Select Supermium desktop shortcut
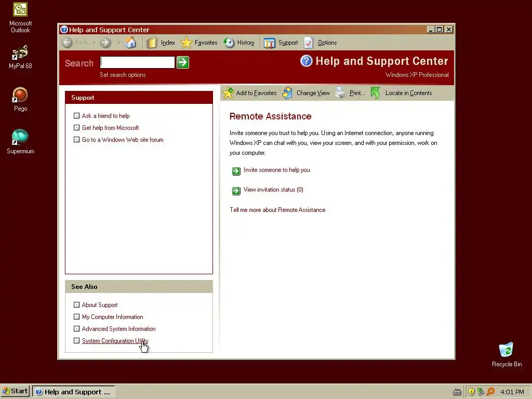The height and width of the screenshot is (399, 532). click(20, 142)
